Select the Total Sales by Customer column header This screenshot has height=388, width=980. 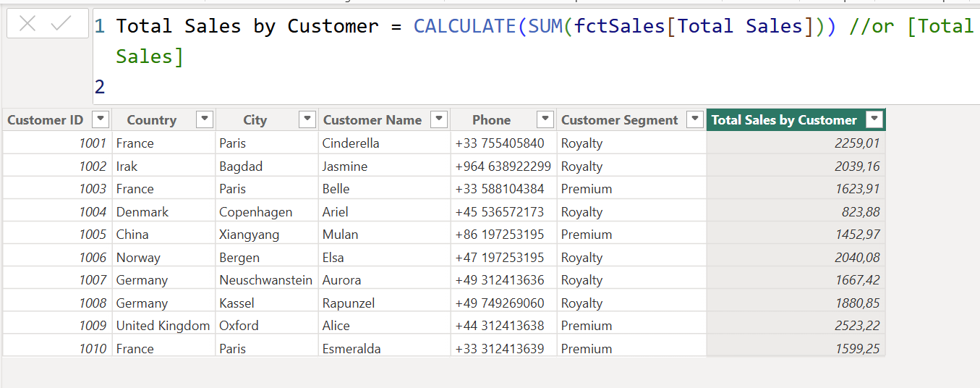(x=784, y=120)
